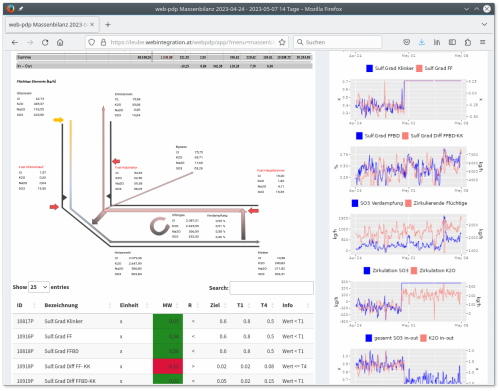
Task: Open the downloads panel
Action: (x=422, y=42)
